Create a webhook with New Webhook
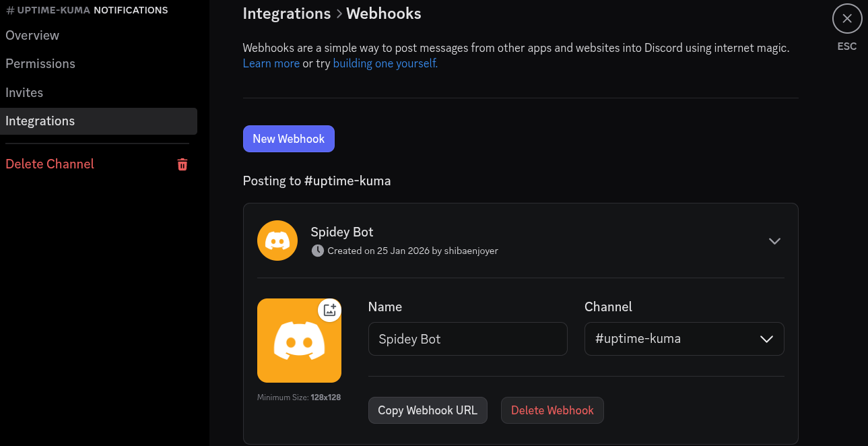Screen dimensions: 868x446 coord(288,139)
